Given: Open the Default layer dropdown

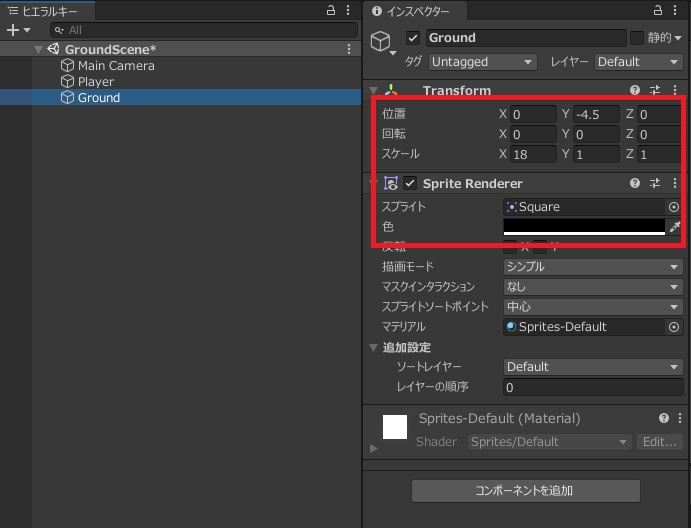Looking at the screenshot, I should coord(639,62).
